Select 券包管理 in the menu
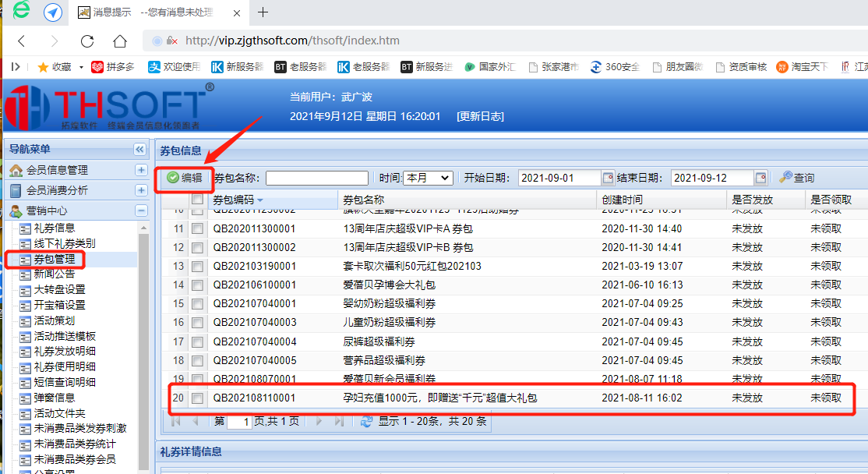The image size is (868, 474). pos(54,259)
